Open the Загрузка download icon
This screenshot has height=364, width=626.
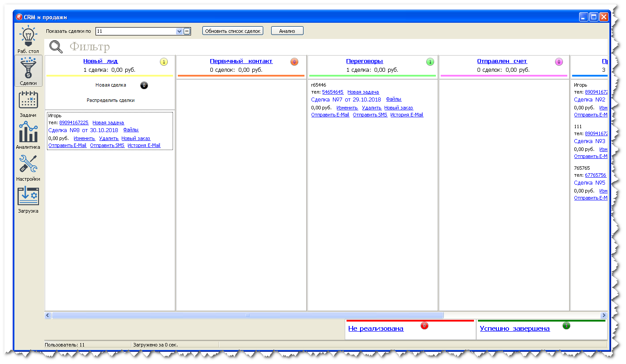pyautogui.click(x=28, y=196)
